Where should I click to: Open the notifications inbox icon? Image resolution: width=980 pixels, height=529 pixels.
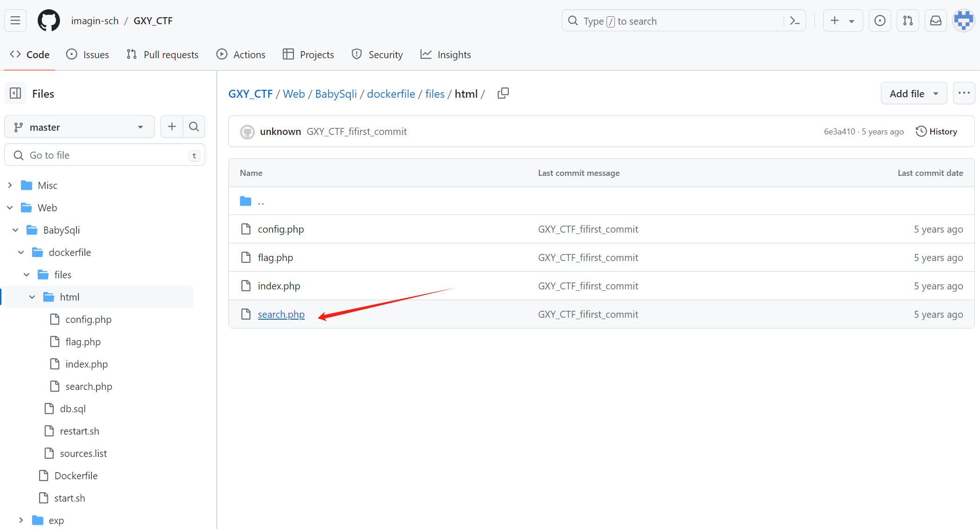click(935, 20)
